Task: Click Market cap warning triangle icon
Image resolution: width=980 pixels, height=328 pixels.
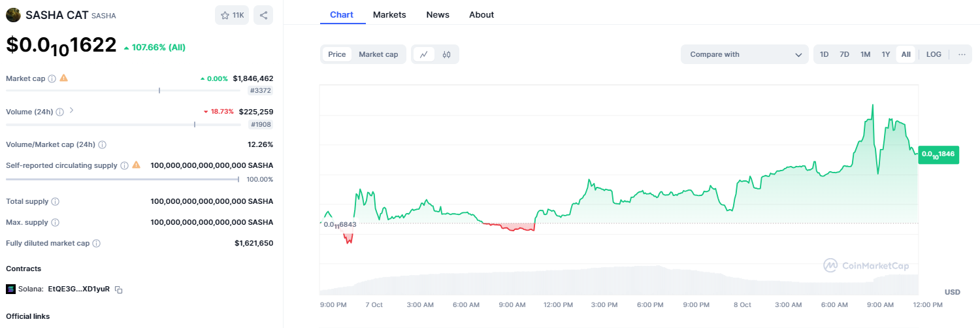Action: pyautogui.click(x=64, y=78)
